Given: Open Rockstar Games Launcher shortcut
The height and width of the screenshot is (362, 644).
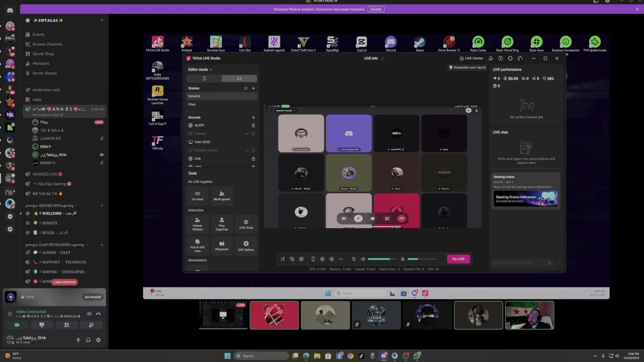Looking at the screenshot, I should point(157,95).
